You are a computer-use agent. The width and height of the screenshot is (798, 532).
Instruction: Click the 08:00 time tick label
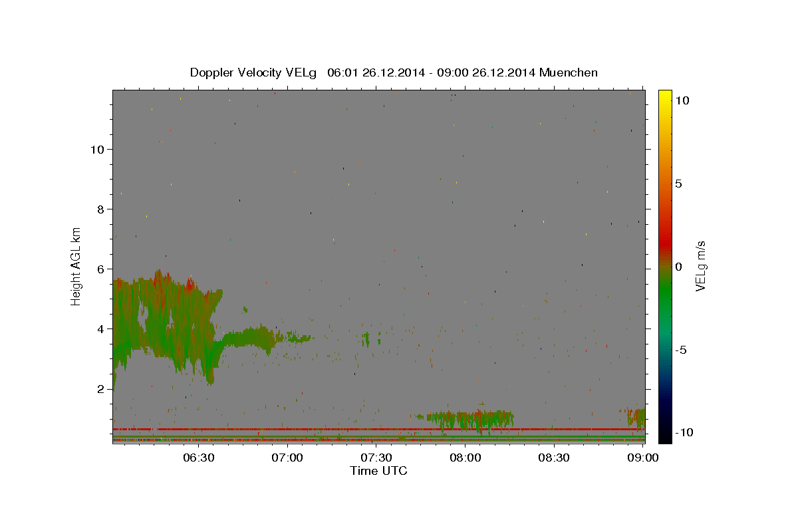[465, 458]
